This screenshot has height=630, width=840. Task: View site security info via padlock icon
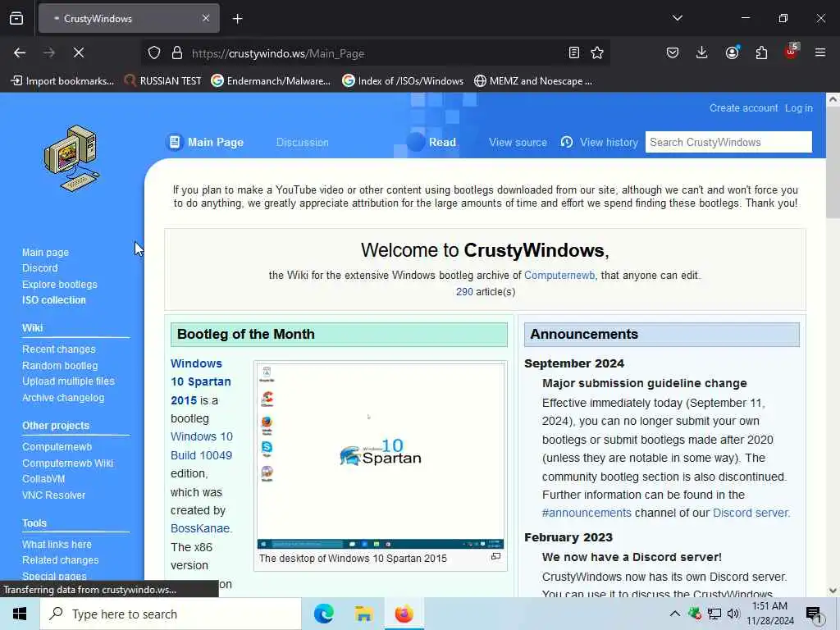177,53
